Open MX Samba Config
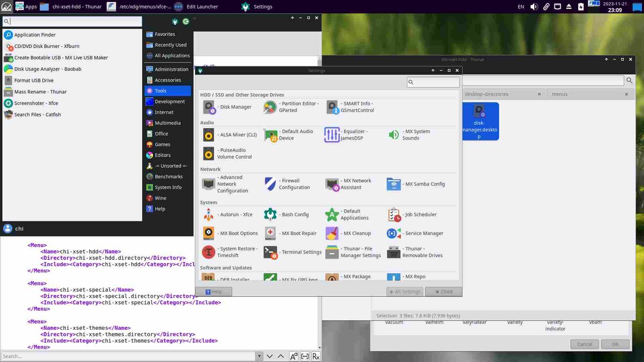This screenshot has height=362, width=644. pyautogui.click(x=416, y=184)
